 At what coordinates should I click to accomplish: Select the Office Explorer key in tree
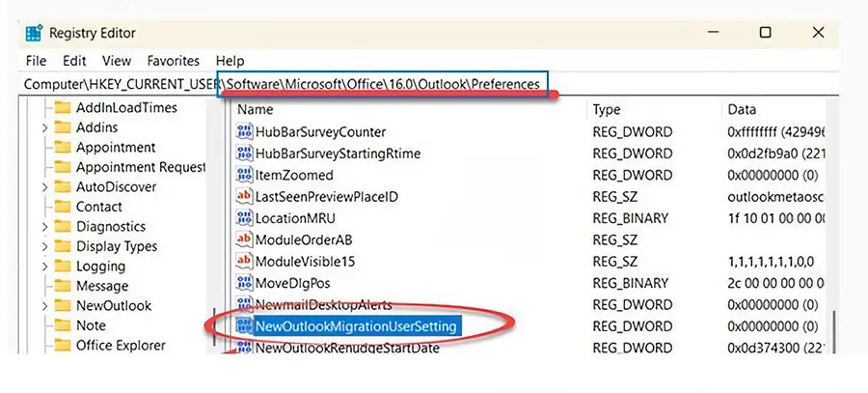point(121,346)
